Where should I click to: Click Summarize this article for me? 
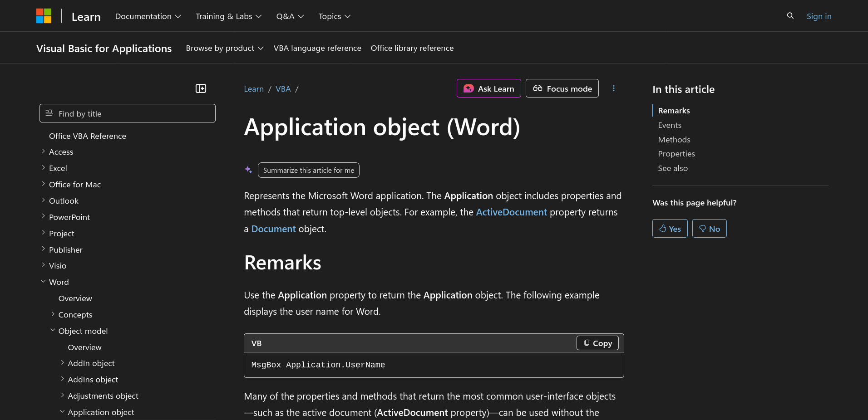click(x=308, y=170)
